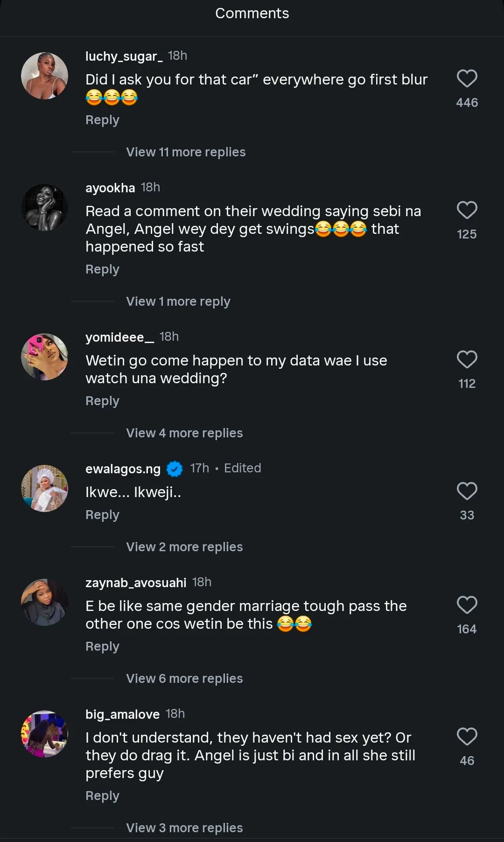Expand 'View 1 more reply'

(x=178, y=302)
